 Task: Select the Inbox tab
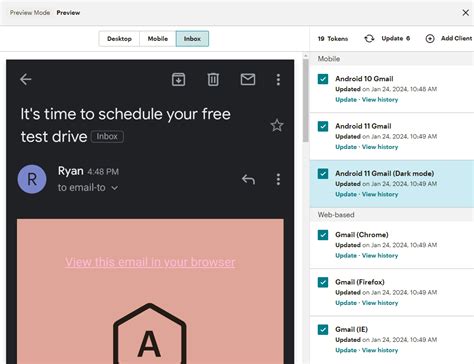(192, 39)
